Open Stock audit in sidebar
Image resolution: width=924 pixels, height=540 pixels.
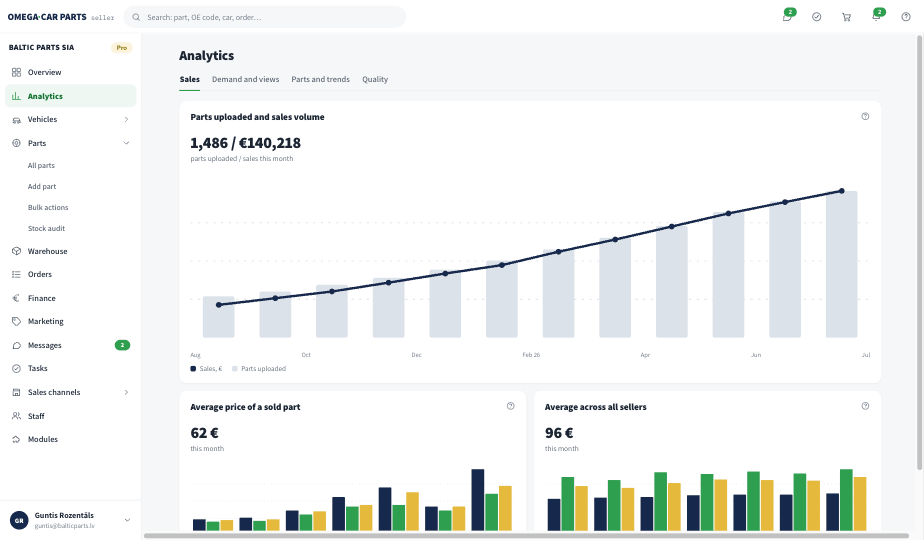pyautogui.click(x=47, y=229)
